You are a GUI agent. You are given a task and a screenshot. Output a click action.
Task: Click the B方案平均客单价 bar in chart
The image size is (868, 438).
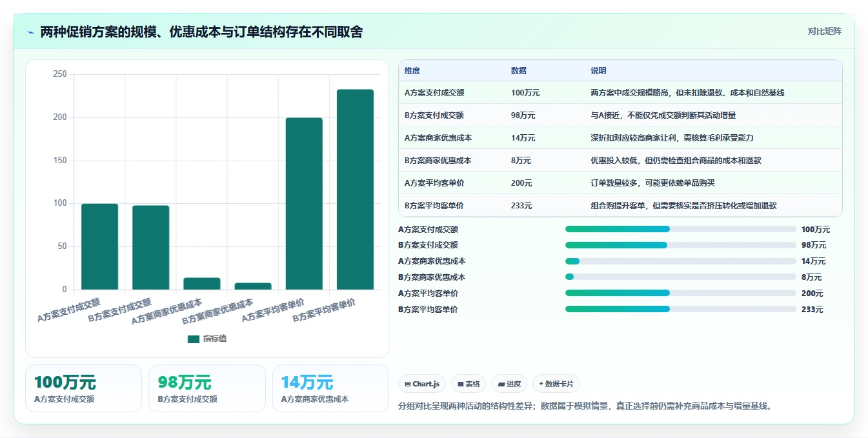pyautogui.click(x=355, y=190)
